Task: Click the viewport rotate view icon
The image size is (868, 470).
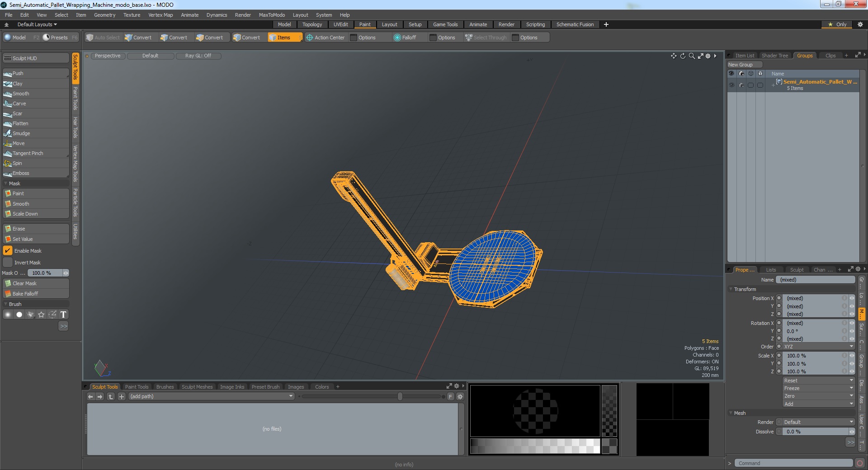Action: [683, 56]
